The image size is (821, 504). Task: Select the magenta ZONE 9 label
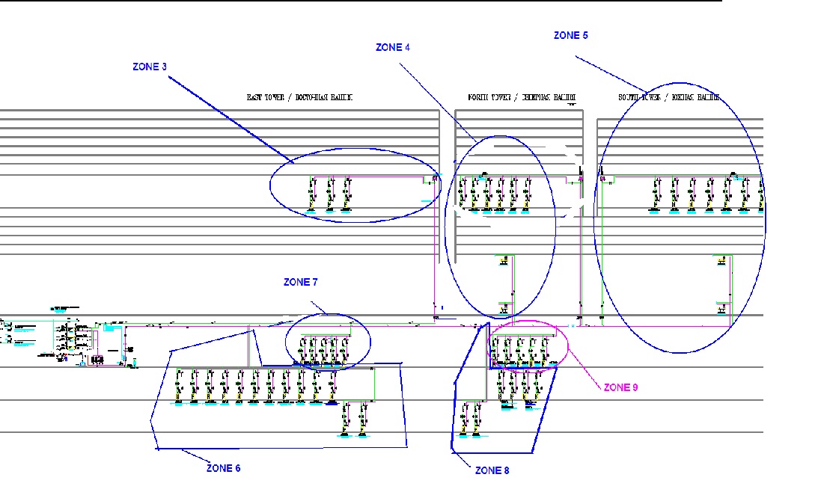620,387
